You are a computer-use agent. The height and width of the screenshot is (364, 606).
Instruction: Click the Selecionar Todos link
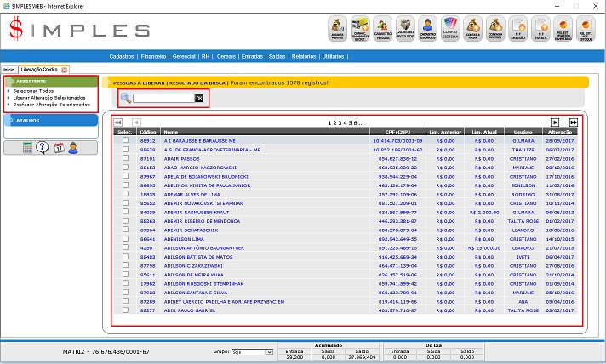tap(34, 90)
